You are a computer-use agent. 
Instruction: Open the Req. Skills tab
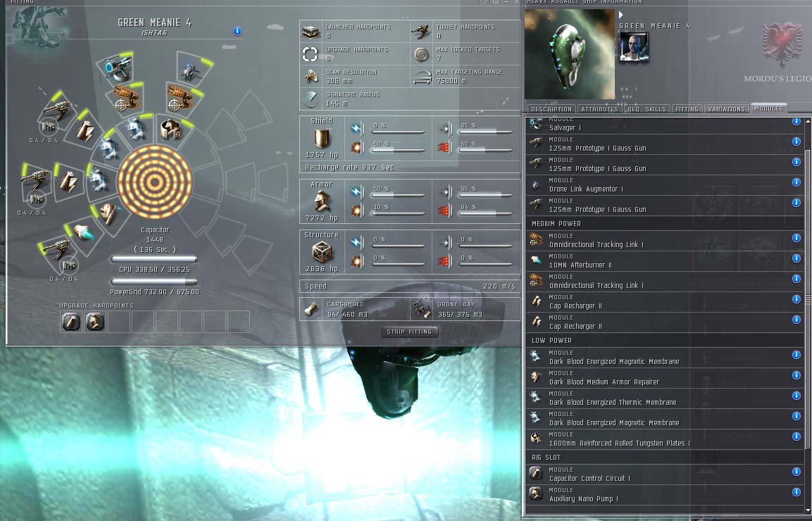coord(647,109)
